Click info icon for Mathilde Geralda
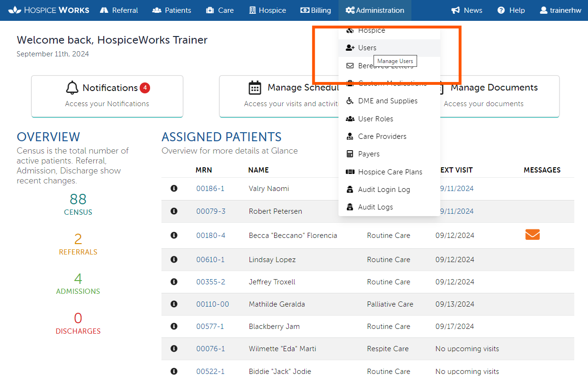Image resolution: width=588 pixels, height=382 pixels. pos(174,304)
